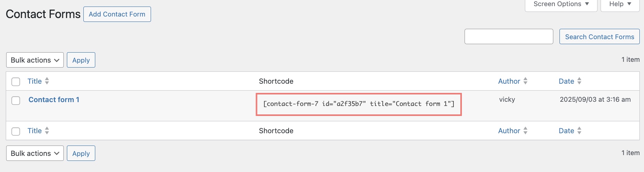The image size is (644, 172).
Task: Click Title sort arrows in table footer
Action: point(47,131)
